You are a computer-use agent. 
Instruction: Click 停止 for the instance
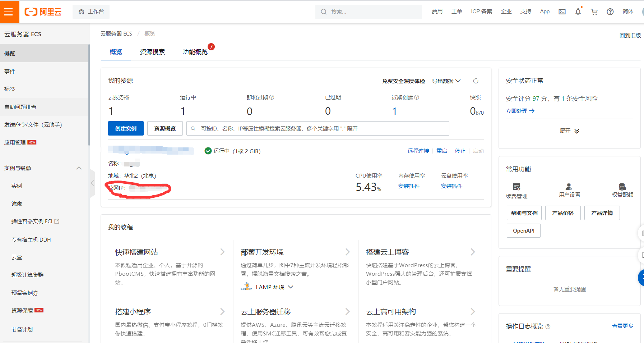(460, 151)
